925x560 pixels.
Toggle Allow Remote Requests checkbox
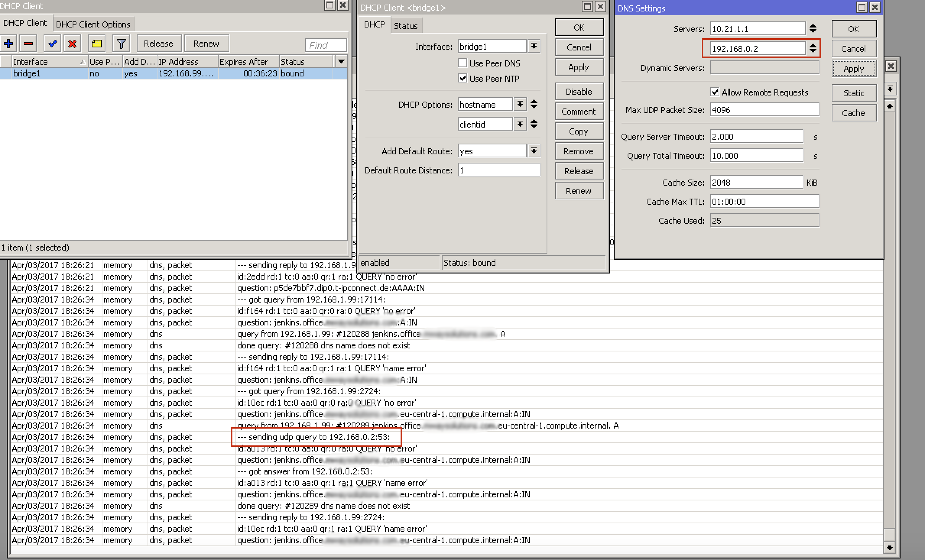click(715, 92)
